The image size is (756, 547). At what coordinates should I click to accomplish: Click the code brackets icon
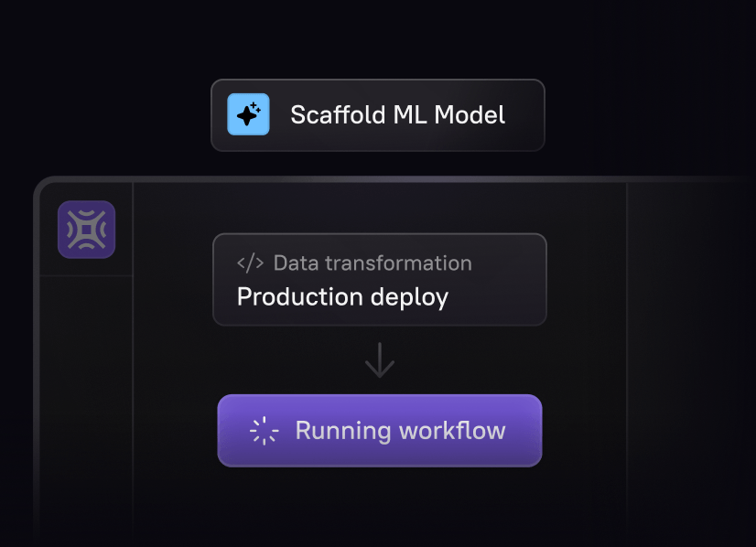250,263
